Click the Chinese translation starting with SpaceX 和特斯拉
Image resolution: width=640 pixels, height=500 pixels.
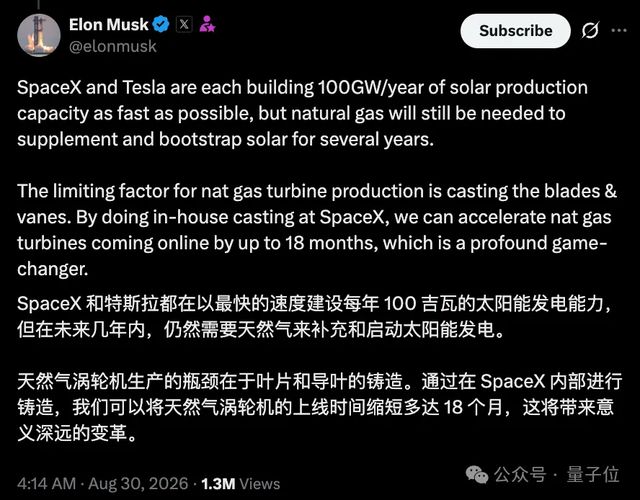[314, 316]
